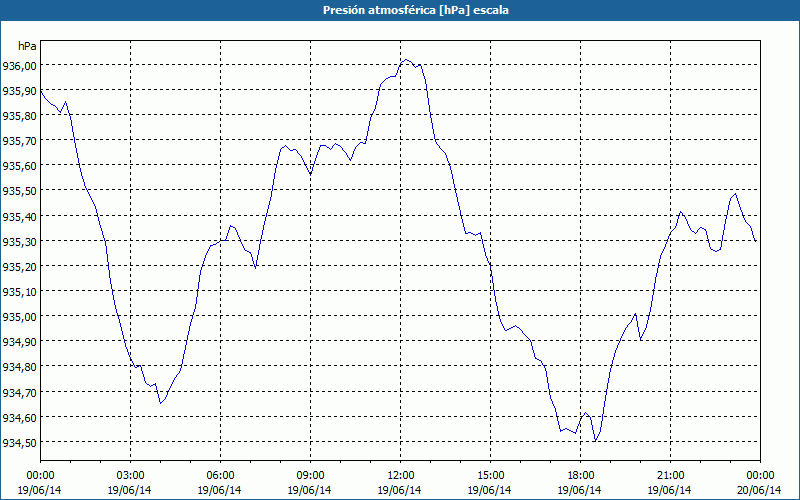800x500 pixels.
Task: Click the 934,90 y-axis value
Action: [x=19, y=342]
